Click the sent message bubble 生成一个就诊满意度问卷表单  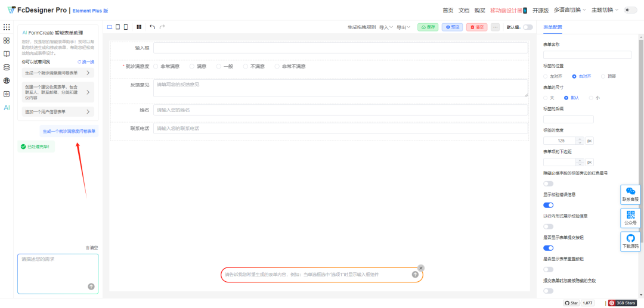click(69, 131)
